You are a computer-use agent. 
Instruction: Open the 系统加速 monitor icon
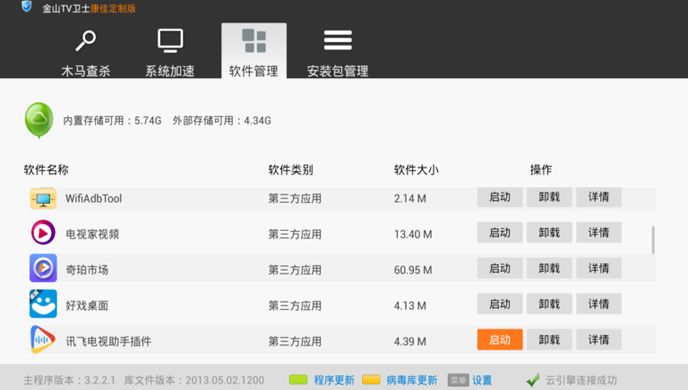coord(170,41)
